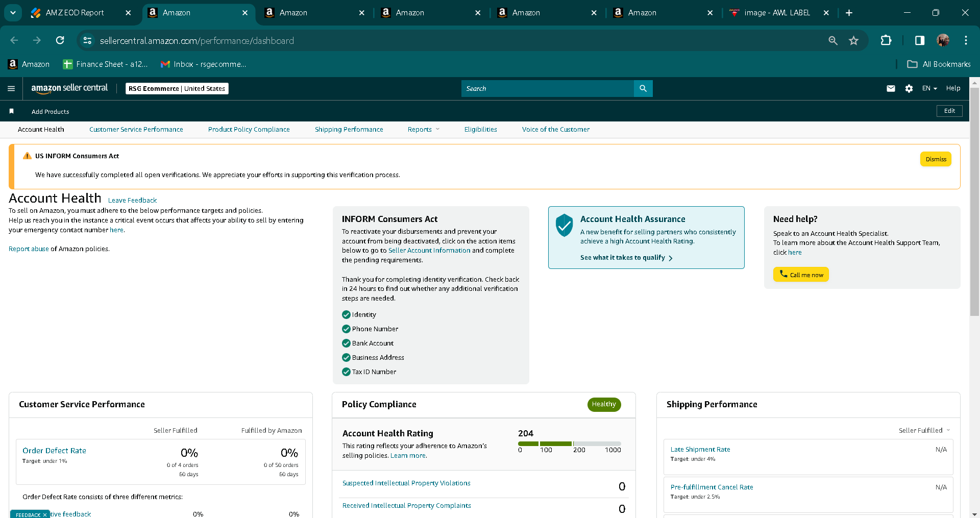The image size is (980, 518).
Task: Switch to the image - AWL LABEL tab
Action: click(x=777, y=13)
